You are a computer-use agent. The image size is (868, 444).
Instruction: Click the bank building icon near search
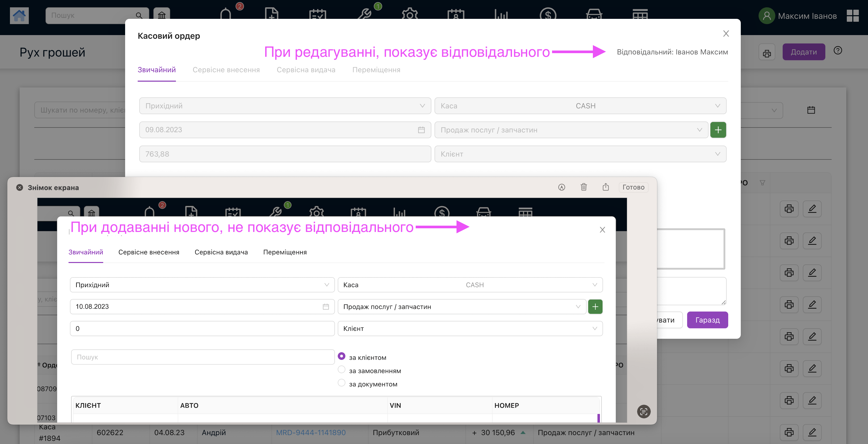click(162, 15)
